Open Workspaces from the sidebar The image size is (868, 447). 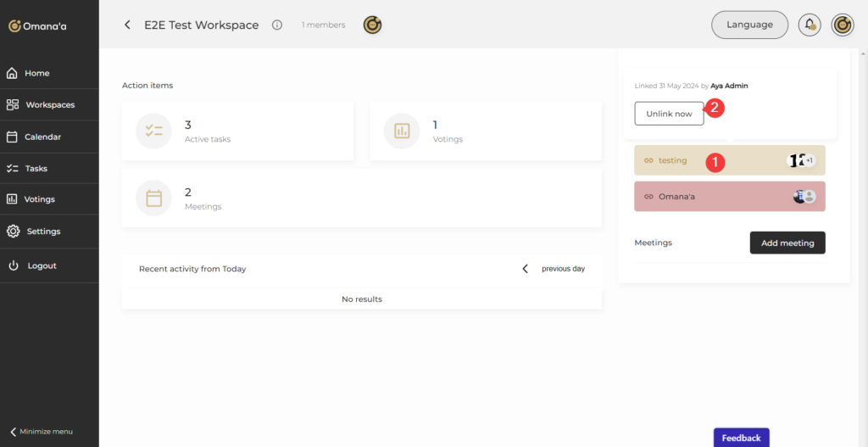(49, 105)
